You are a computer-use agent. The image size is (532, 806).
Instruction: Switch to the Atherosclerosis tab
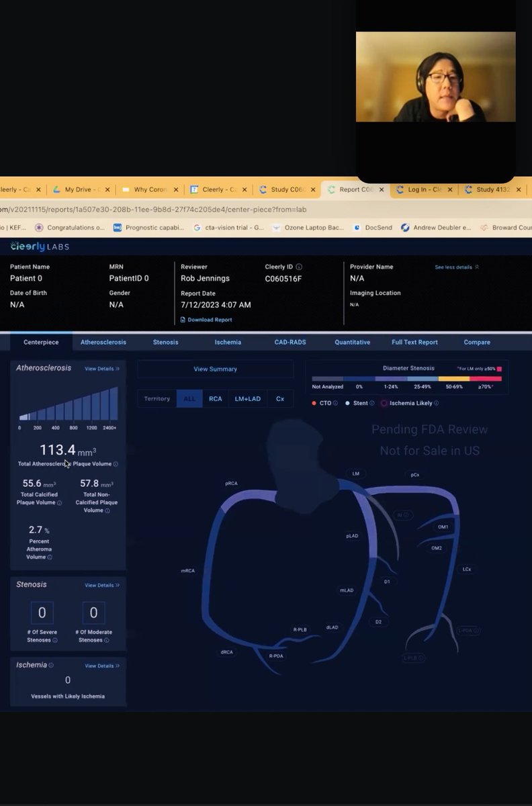point(103,343)
